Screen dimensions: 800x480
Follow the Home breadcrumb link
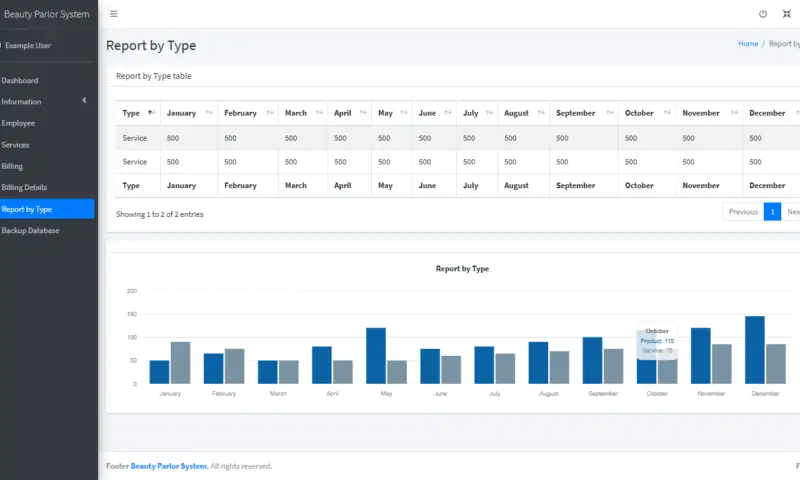[747, 44]
